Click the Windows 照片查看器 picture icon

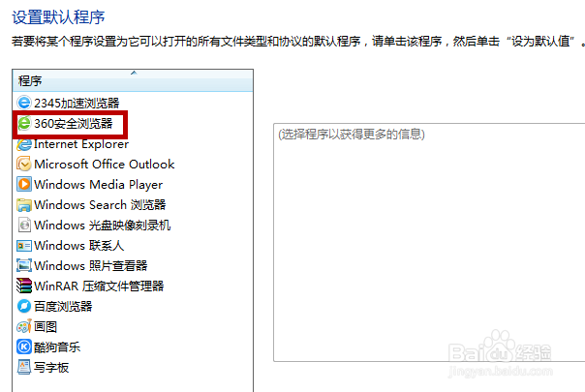point(24,265)
